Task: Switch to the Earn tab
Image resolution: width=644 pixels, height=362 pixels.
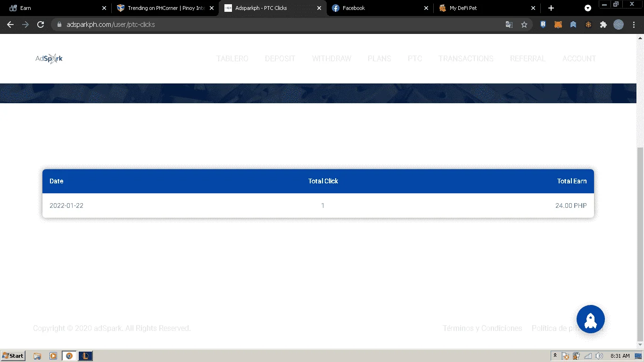Action: (x=57, y=8)
